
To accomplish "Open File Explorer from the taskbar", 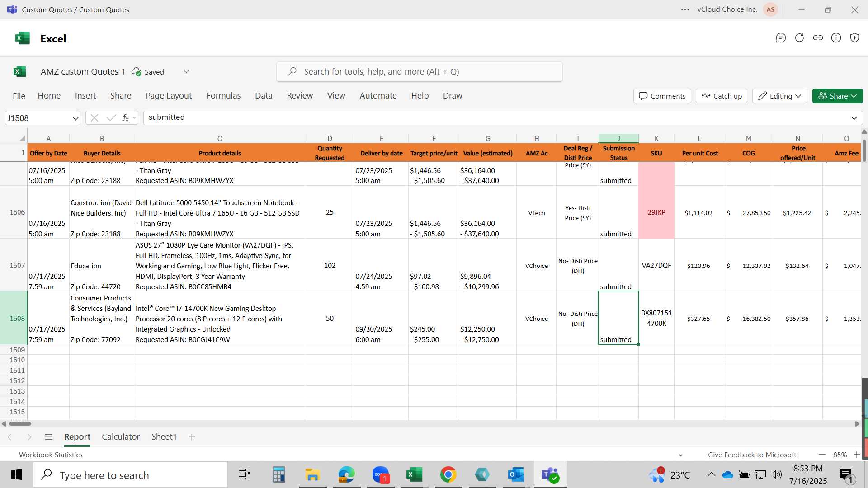I will (x=312, y=475).
